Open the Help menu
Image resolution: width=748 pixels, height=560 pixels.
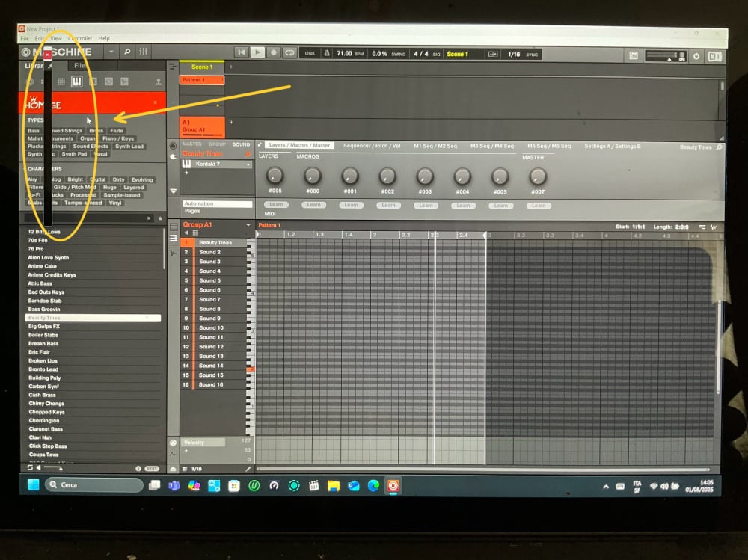(104, 38)
